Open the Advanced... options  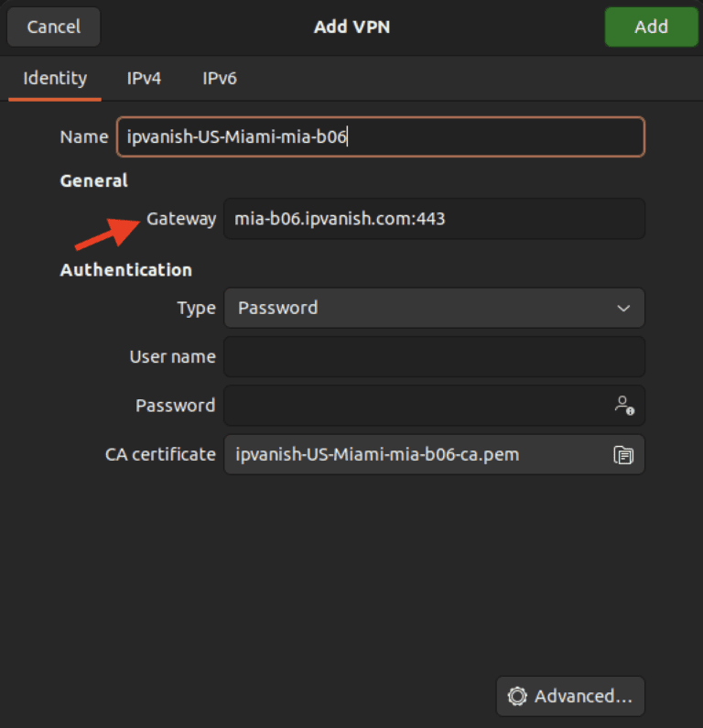570,697
